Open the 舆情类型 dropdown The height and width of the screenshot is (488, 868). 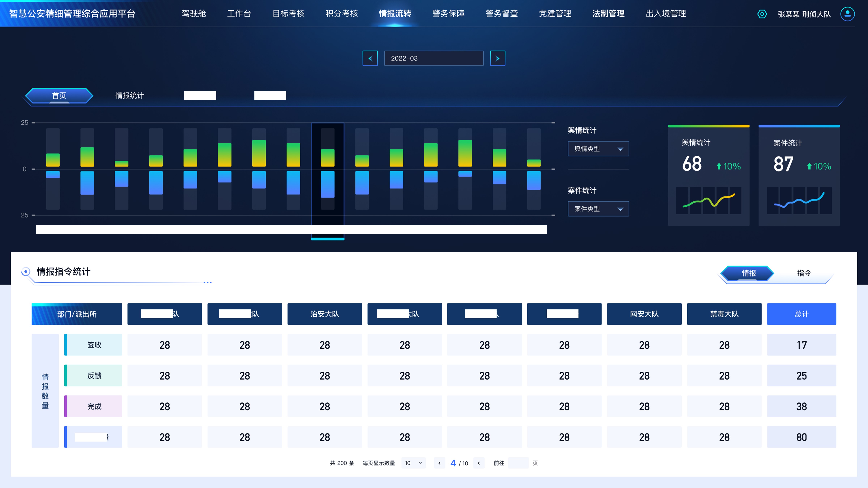click(598, 149)
